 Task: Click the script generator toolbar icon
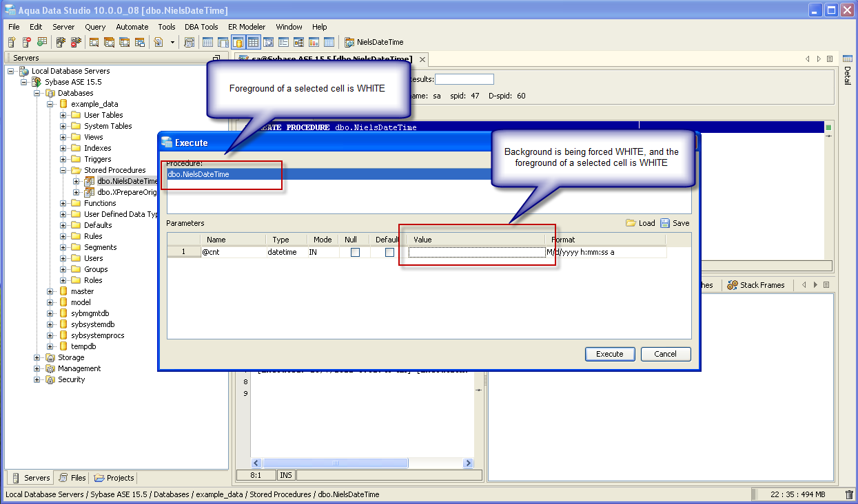pyautogui.click(x=159, y=42)
